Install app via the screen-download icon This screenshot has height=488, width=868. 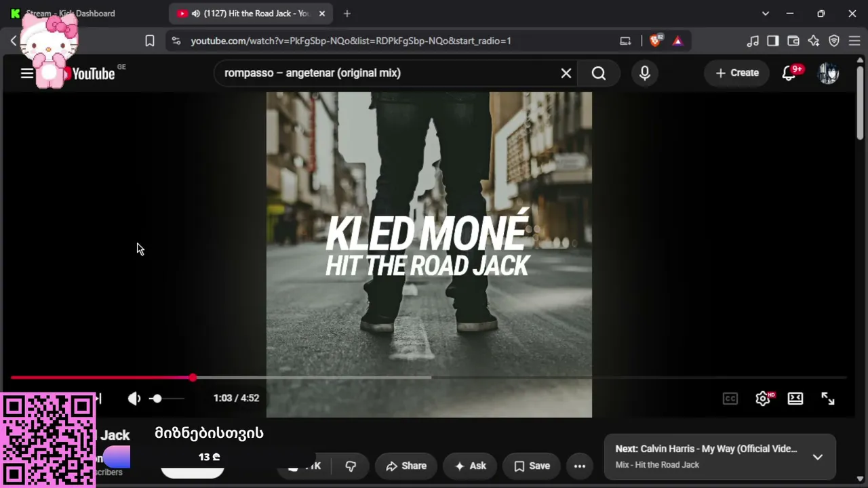pos(625,41)
